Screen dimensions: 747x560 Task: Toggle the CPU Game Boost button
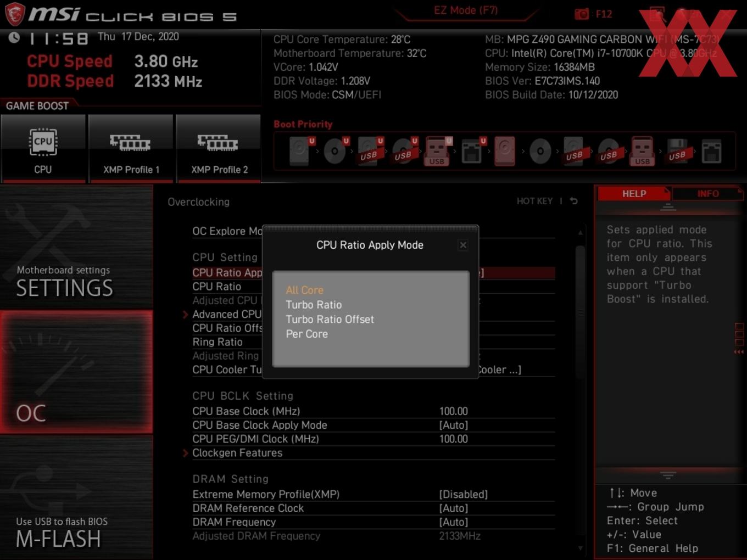(43, 148)
